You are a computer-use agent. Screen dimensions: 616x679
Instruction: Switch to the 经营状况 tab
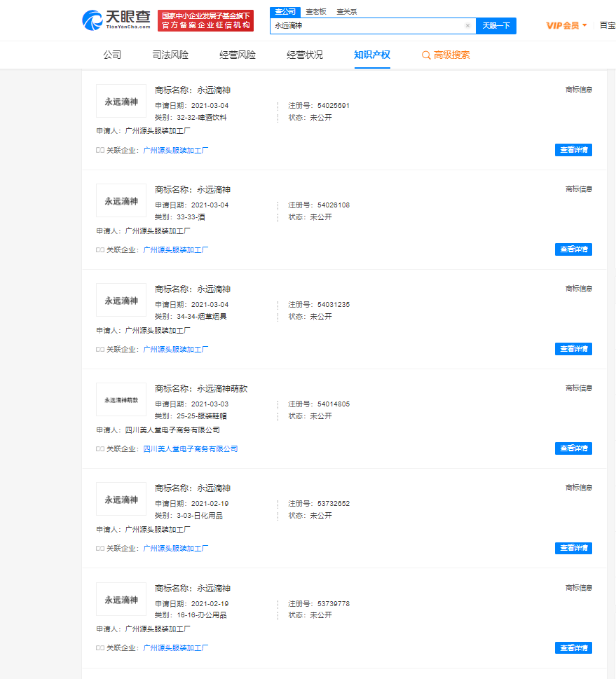[305, 55]
